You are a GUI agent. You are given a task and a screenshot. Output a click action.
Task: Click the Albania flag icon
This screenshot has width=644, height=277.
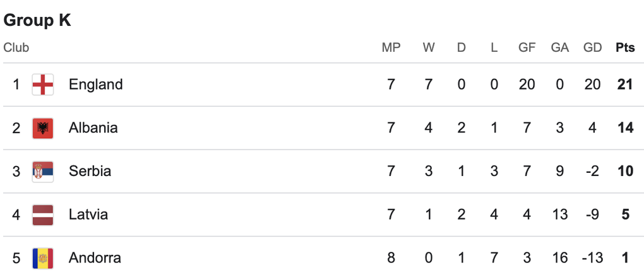(43, 128)
